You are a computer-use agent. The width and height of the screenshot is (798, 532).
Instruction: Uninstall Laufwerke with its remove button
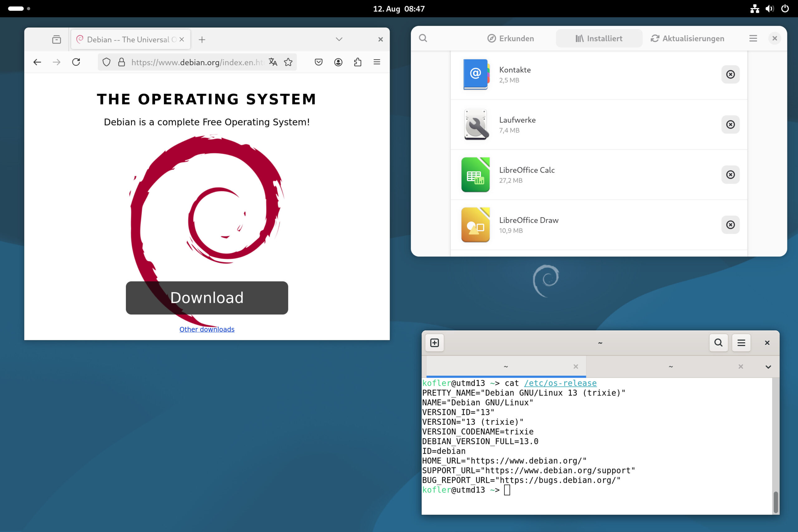730,125
